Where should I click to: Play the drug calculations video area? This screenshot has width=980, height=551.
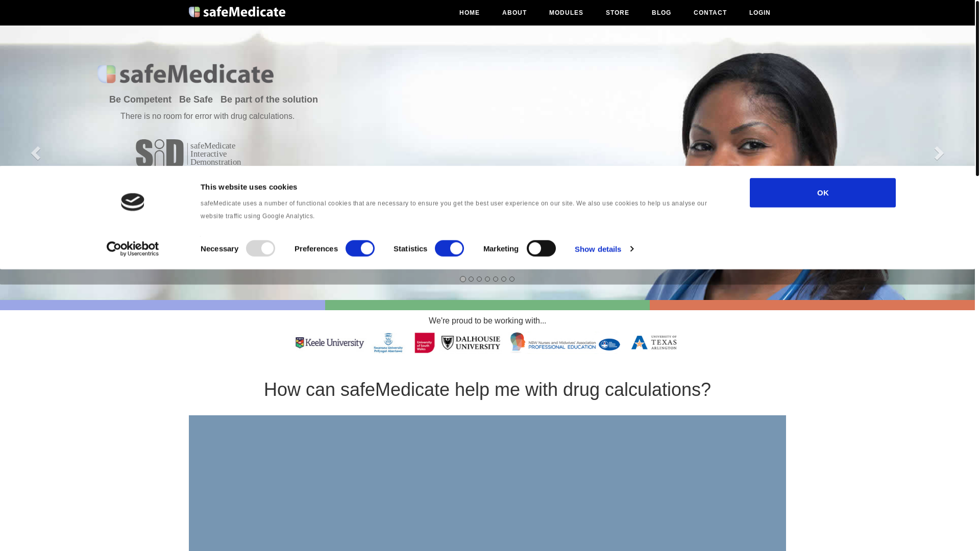[487, 483]
